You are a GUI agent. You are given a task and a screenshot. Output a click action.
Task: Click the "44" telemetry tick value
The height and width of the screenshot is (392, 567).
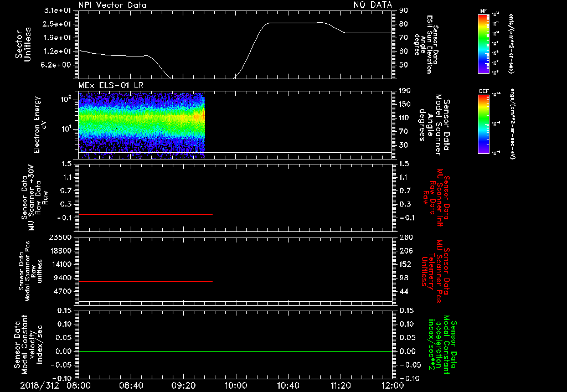[404, 291]
